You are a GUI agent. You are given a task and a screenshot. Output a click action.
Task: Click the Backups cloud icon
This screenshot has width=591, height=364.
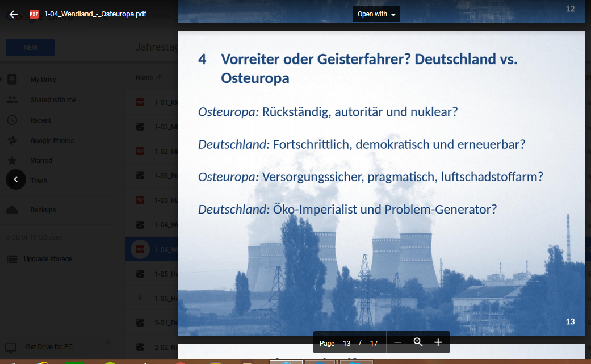click(12, 210)
